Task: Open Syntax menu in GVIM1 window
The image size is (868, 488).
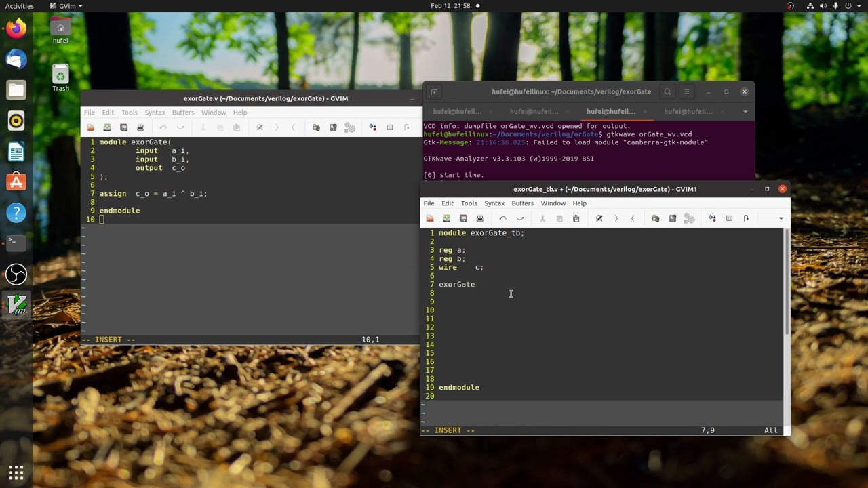Action: coord(494,203)
